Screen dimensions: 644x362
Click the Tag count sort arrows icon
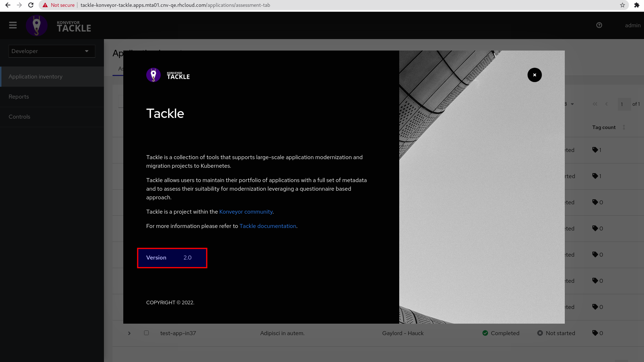[624, 127]
